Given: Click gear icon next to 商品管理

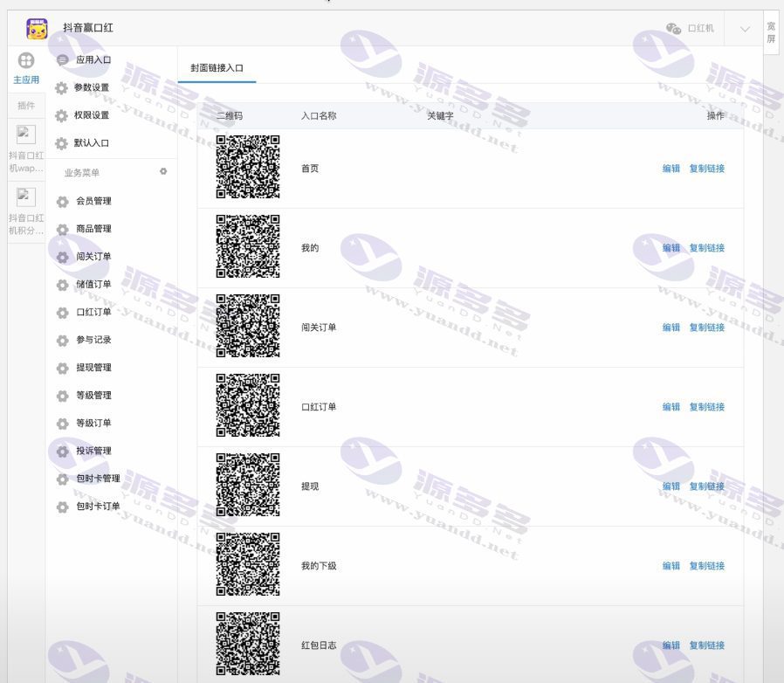Looking at the screenshot, I should [x=63, y=229].
